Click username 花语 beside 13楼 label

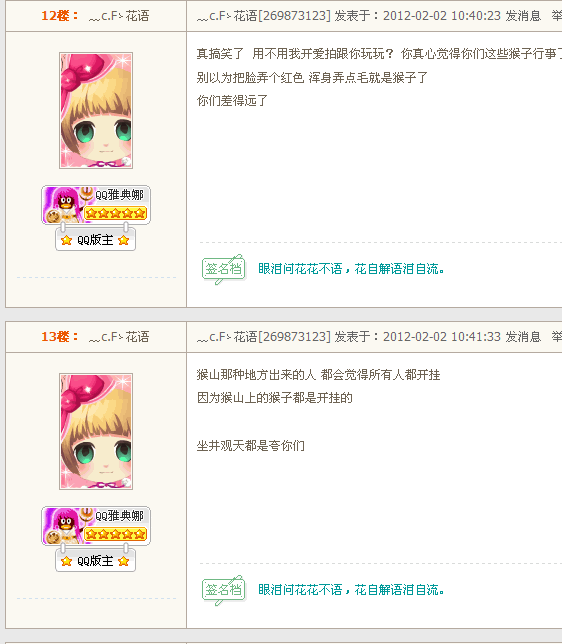pyautogui.click(x=119, y=337)
